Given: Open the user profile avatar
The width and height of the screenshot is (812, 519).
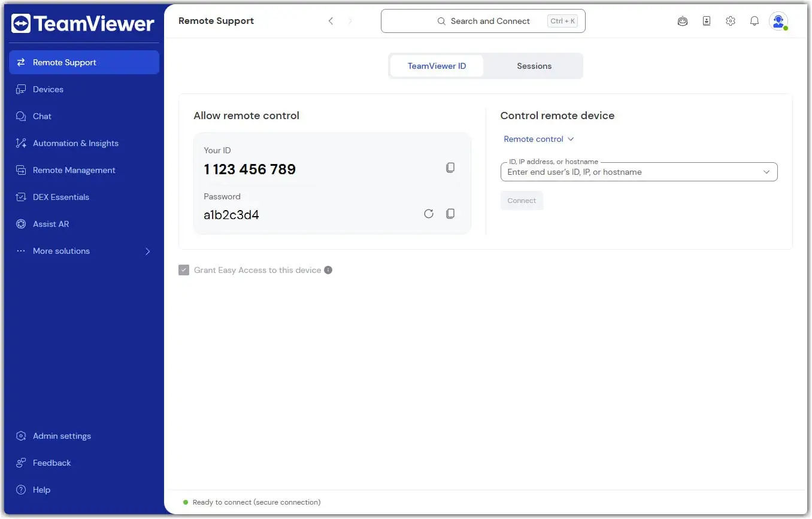Looking at the screenshot, I should [778, 21].
